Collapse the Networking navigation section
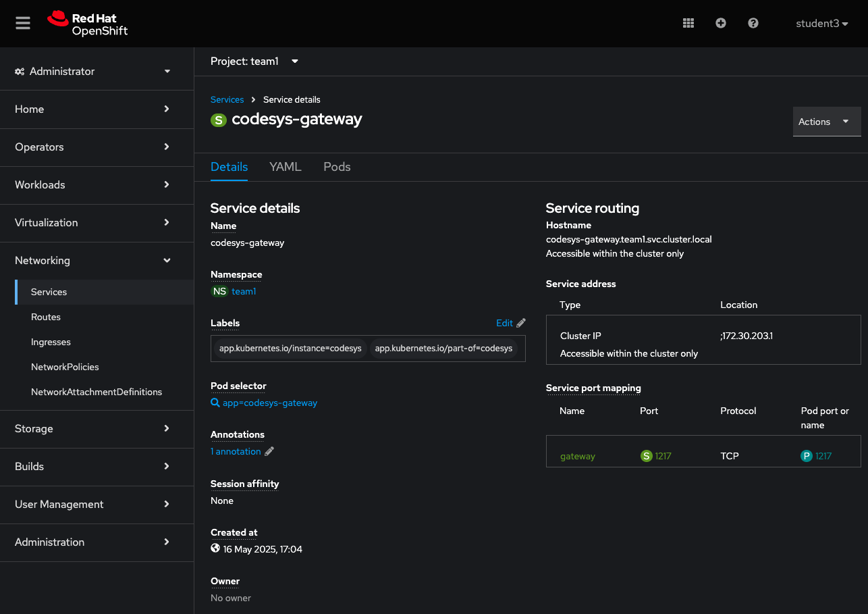Screen dimensions: 868x614 97,260
